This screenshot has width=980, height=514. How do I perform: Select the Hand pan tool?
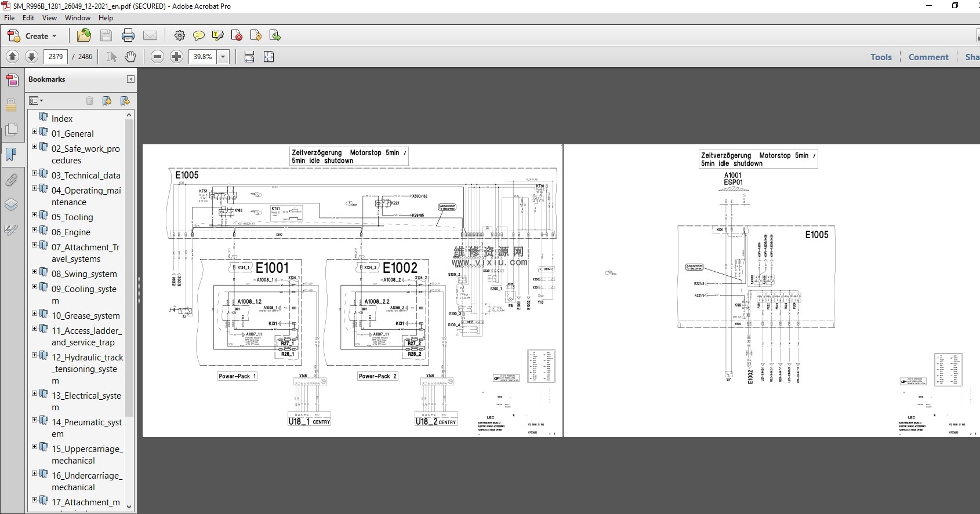130,57
